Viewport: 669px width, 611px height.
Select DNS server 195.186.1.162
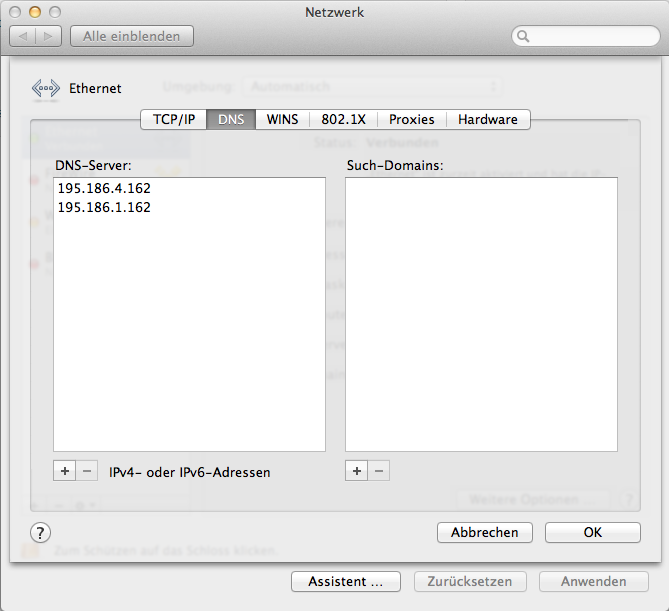189,207
